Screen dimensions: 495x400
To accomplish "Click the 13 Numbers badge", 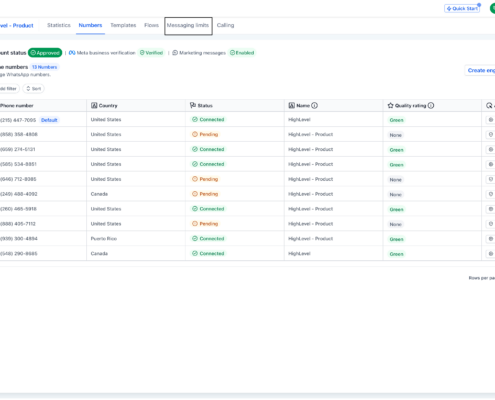I will (x=44, y=67).
